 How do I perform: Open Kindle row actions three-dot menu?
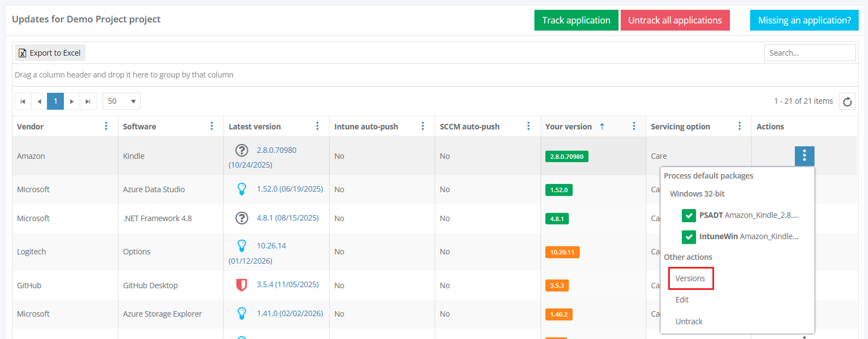coord(804,156)
